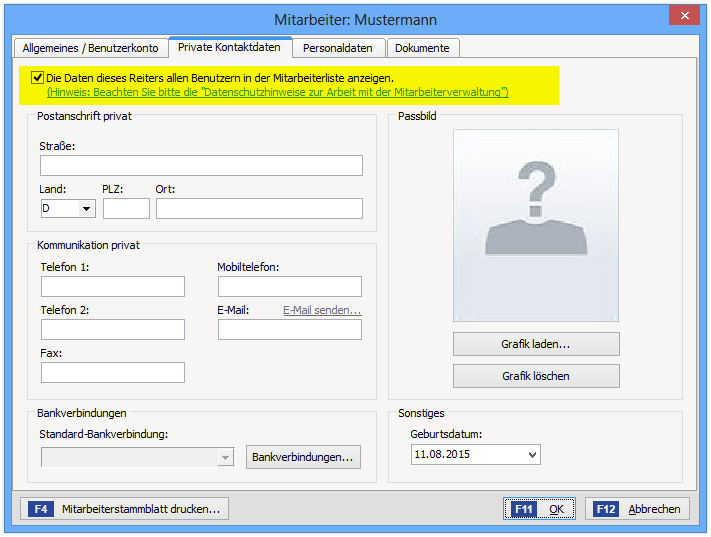Click the 'Grafik laden...' button

pyautogui.click(x=536, y=344)
